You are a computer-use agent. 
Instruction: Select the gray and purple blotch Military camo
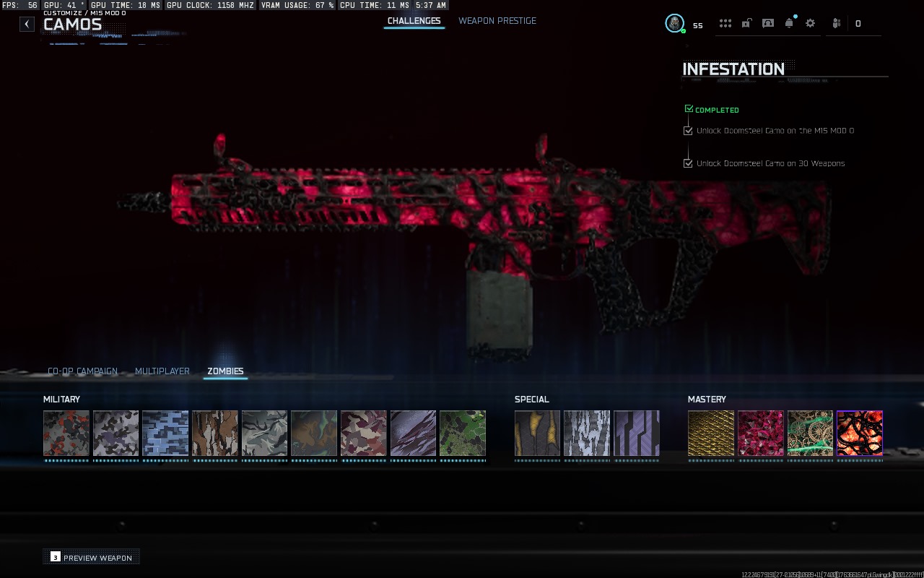coord(115,433)
